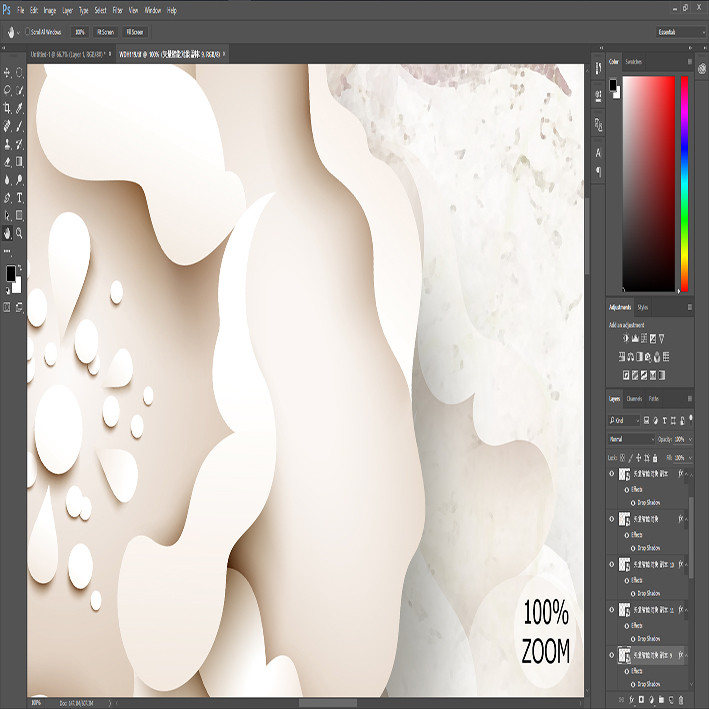Select the Zoom tool in toolbar

(x=19, y=233)
